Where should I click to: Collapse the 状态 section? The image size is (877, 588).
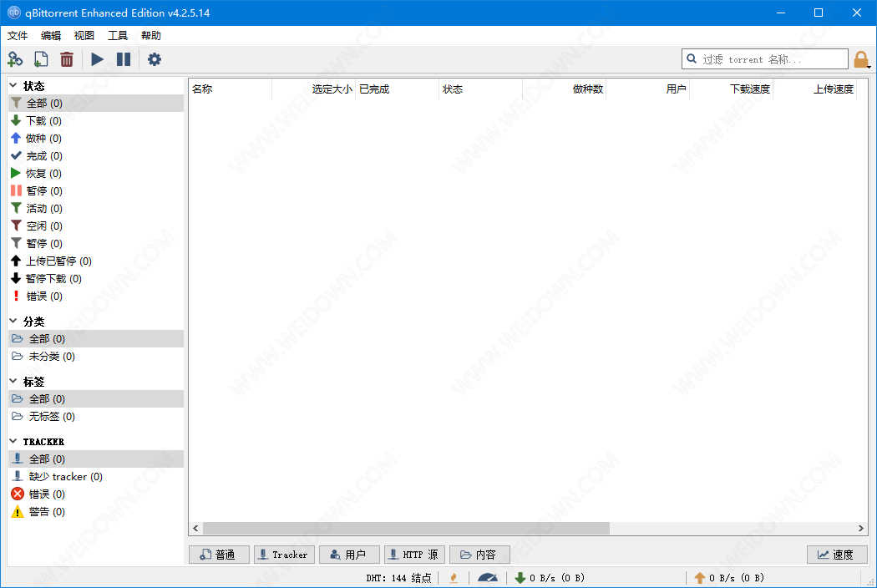coord(14,86)
